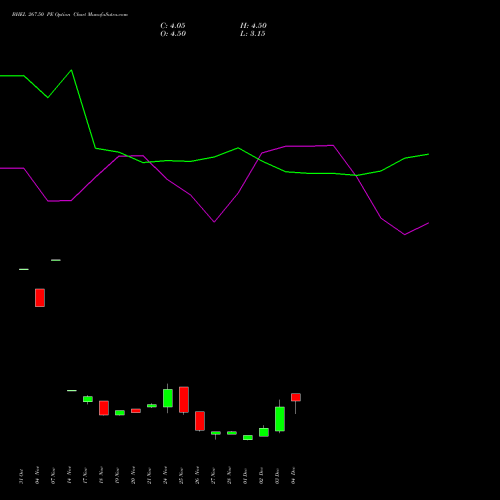Click the high value 'H: 4.50'
Viewport: 500px width, 500px height.
[253, 26]
